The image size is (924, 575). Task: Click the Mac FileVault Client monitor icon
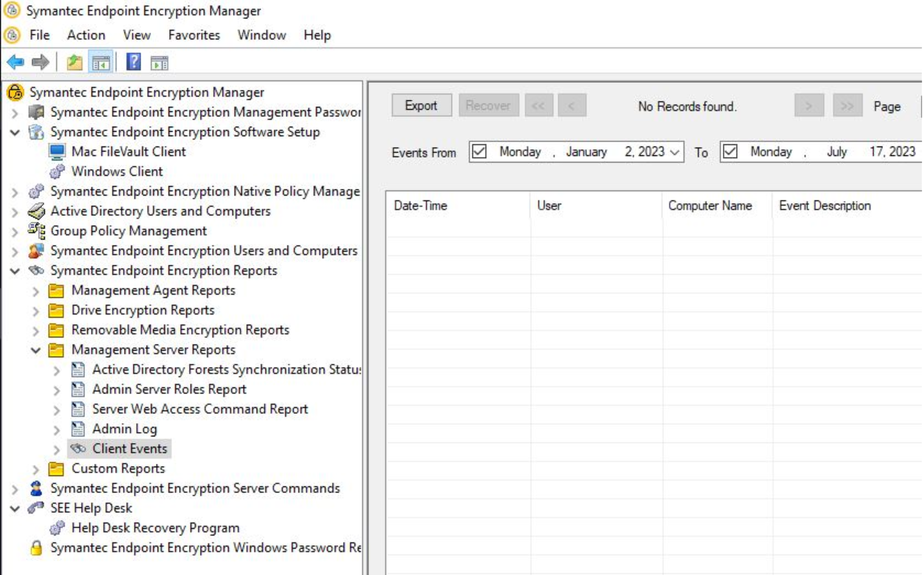tap(57, 152)
